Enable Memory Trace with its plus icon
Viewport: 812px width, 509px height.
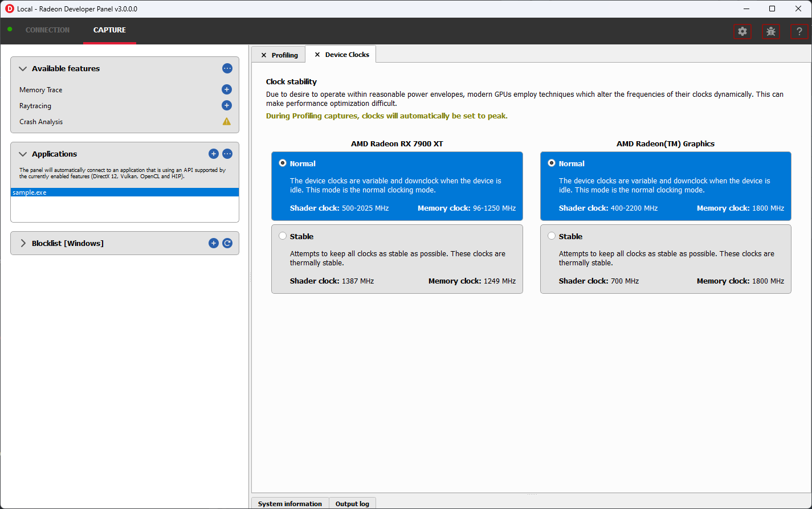[227, 89]
